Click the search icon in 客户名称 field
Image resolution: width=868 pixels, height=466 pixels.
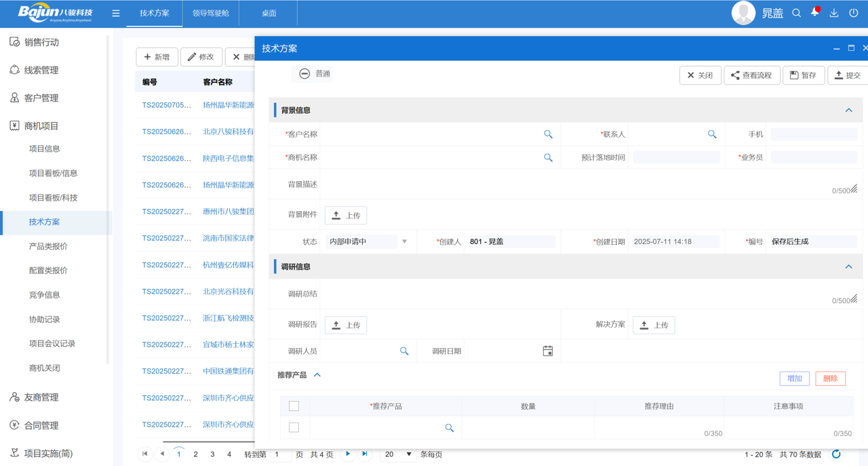[x=548, y=134]
